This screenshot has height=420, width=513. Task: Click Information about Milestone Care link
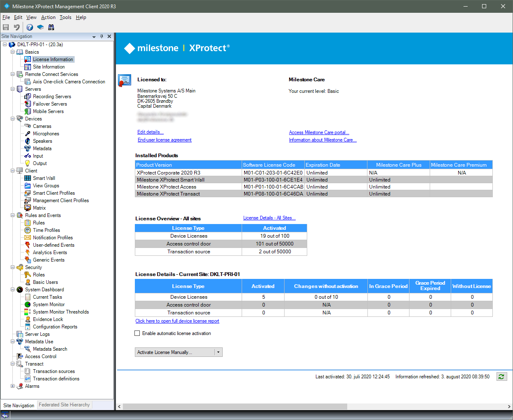[323, 140]
